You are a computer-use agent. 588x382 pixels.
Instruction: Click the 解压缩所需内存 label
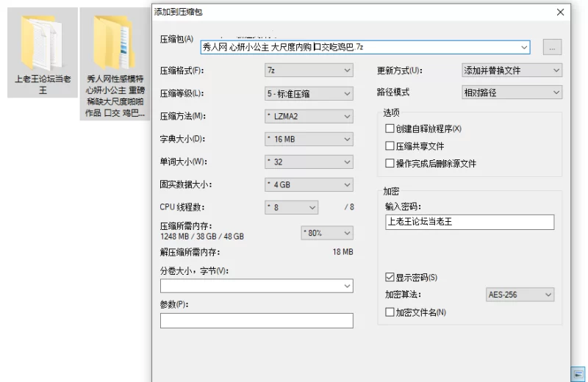pyautogui.click(x=190, y=252)
